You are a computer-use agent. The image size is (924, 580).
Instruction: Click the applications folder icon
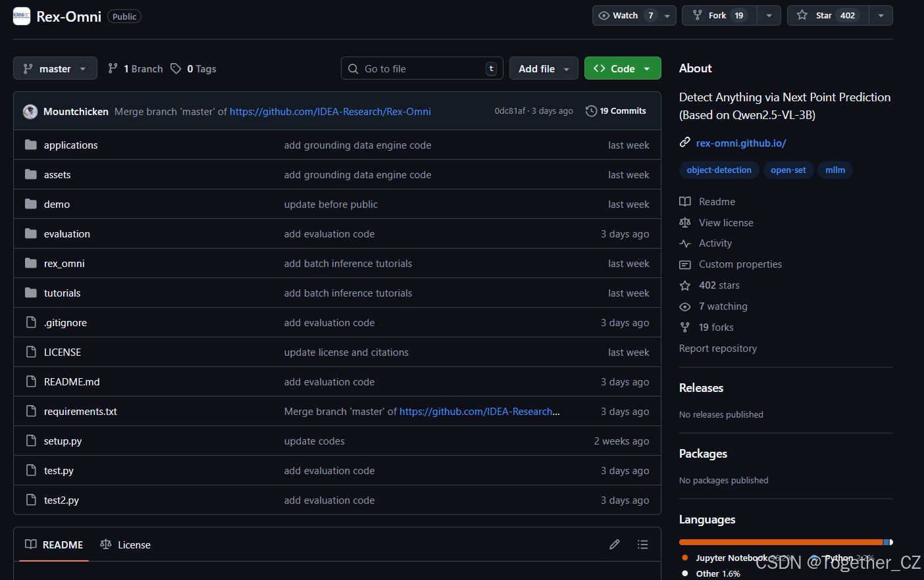(x=31, y=145)
